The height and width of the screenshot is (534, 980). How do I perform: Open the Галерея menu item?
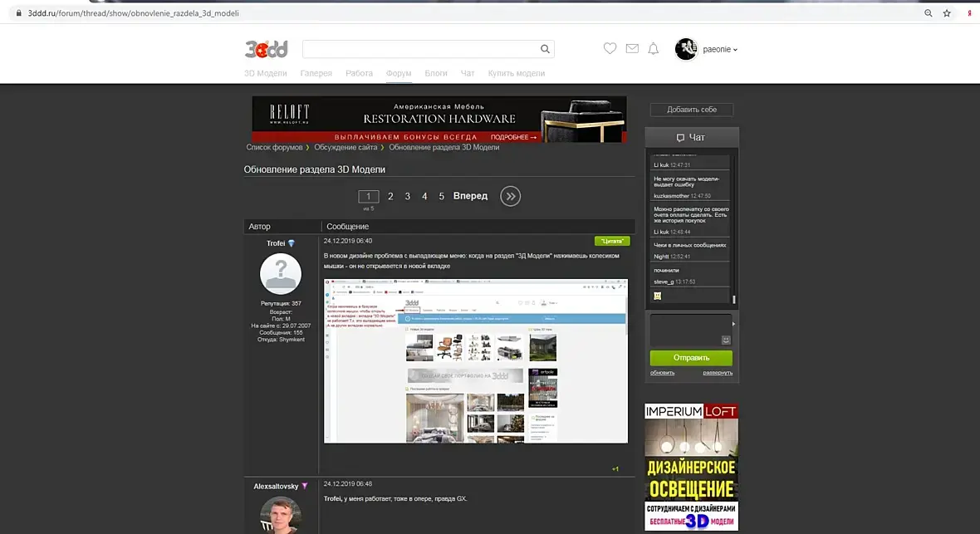click(316, 73)
